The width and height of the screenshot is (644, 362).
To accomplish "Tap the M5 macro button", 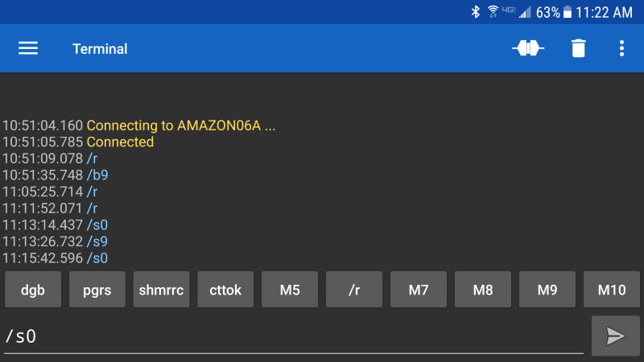I will click(290, 290).
